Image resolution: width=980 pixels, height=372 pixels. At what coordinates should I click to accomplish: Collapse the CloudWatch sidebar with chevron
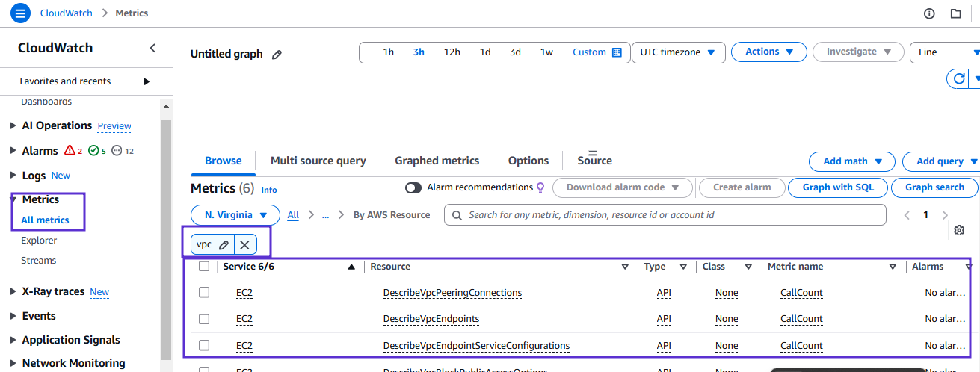click(152, 48)
